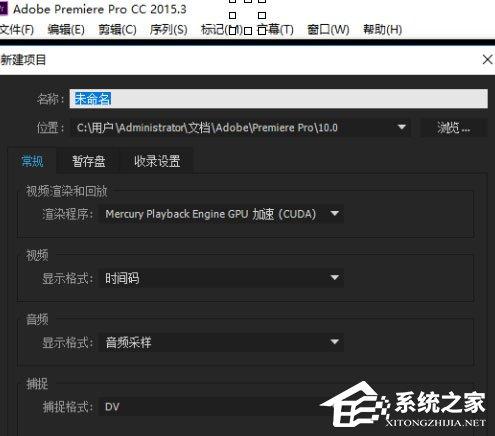Switch to the 收录设置 tab
This screenshot has height=436, width=495.
(157, 161)
